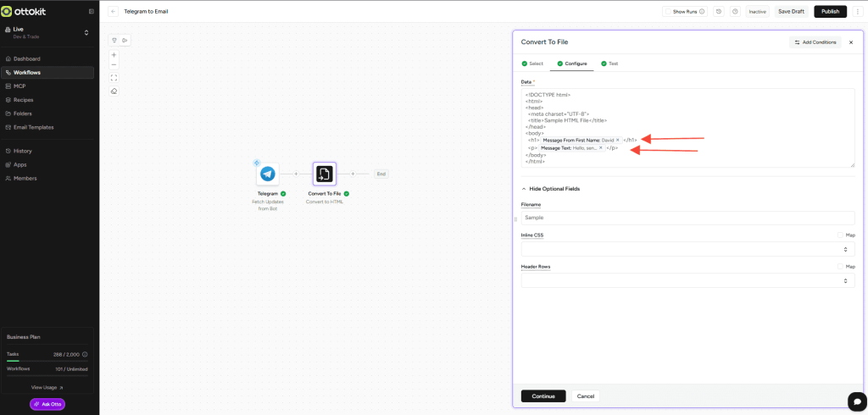Go back using the arrow beside workflow title
Screen dimensions: 868x415
coord(113,12)
